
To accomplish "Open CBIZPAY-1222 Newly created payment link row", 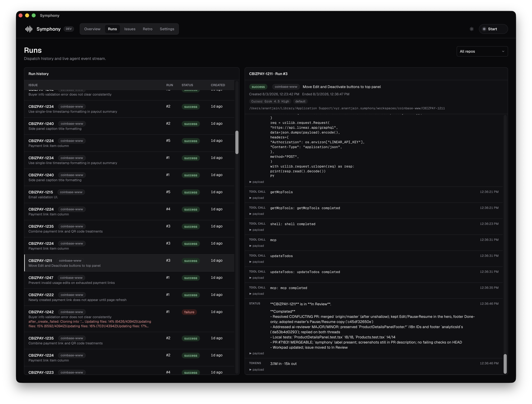I will click(129, 297).
